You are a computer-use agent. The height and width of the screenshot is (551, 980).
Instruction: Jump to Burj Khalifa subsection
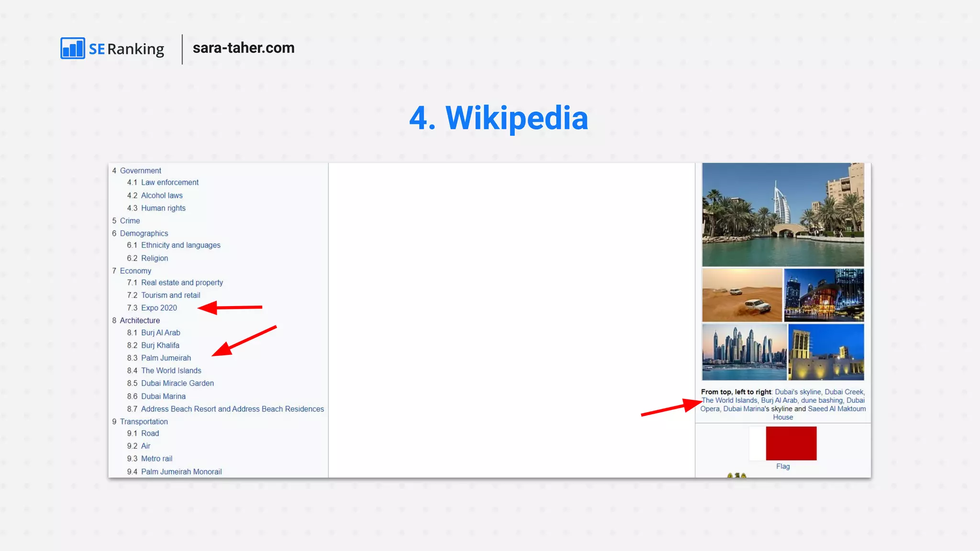160,345
